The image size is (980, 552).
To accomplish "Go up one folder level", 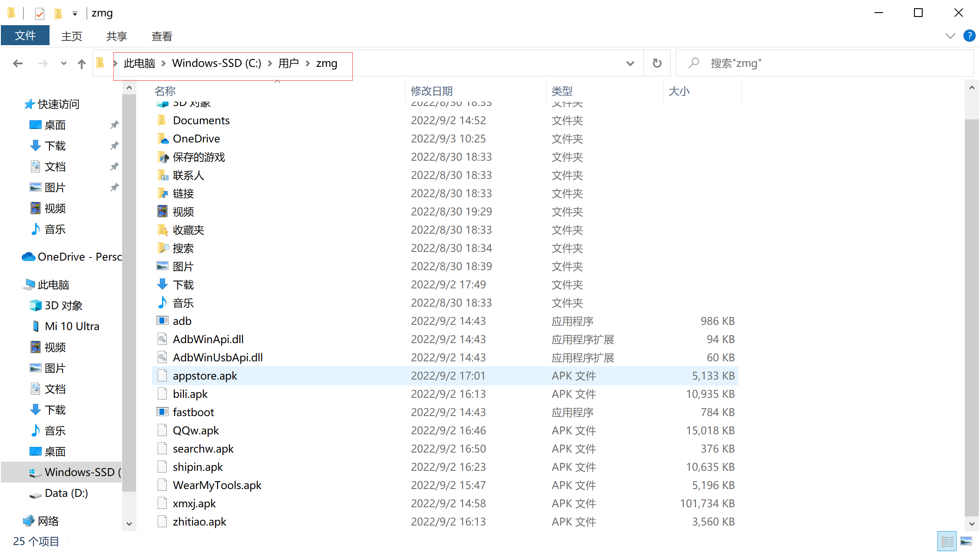I will coord(81,64).
